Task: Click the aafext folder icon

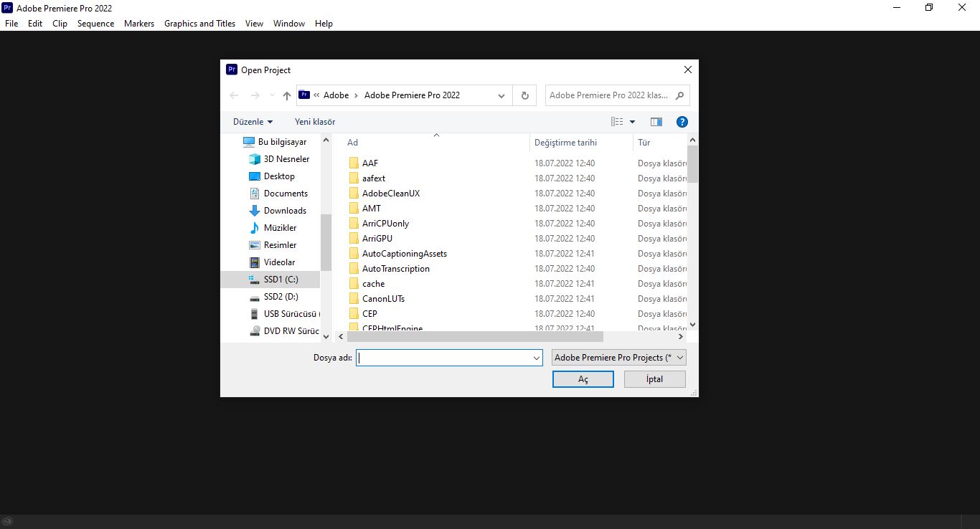Action: [x=354, y=178]
